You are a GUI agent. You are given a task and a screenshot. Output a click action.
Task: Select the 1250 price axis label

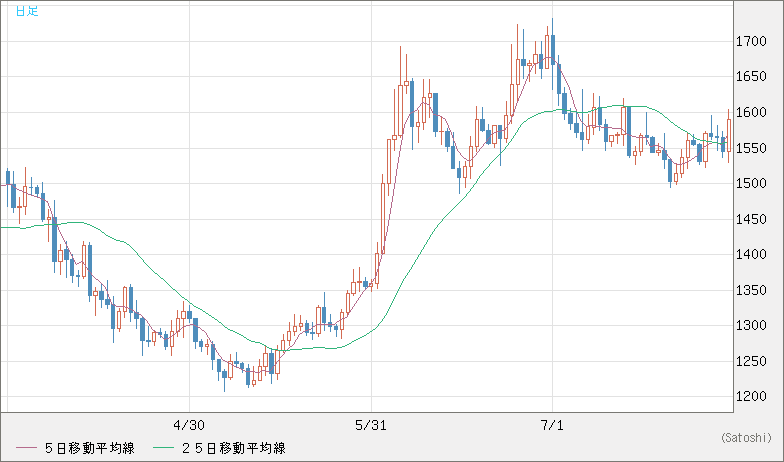tap(751, 362)
